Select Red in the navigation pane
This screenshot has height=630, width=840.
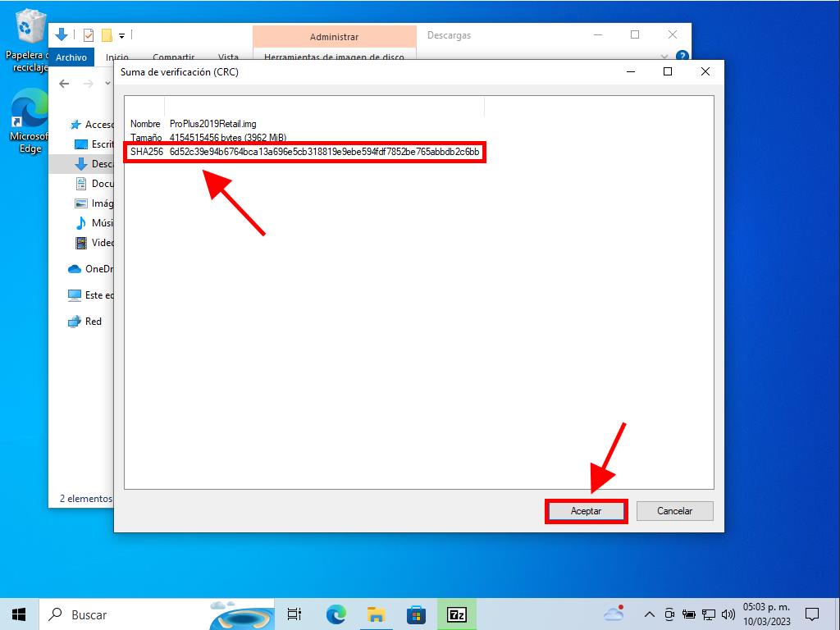tap(93, 322)
